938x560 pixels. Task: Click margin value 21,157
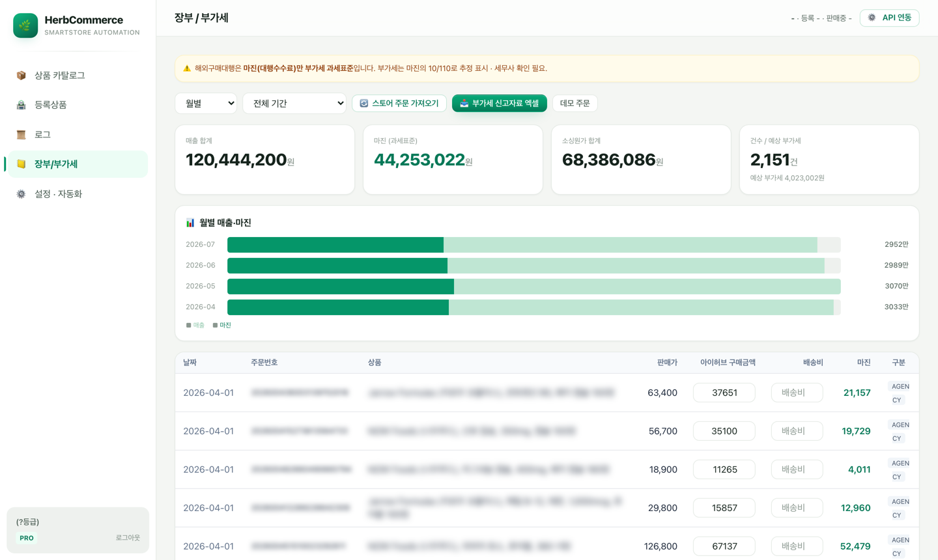tap(857, 393)
